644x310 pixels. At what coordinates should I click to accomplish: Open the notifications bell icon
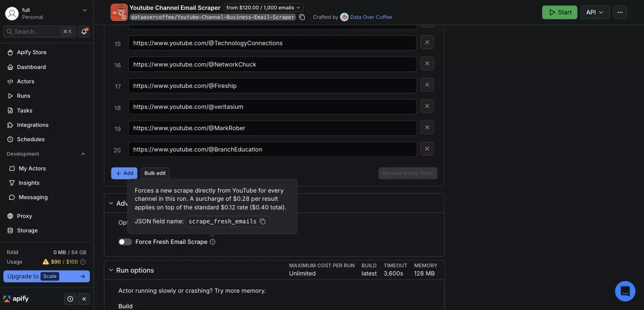(x=84, y=32)
